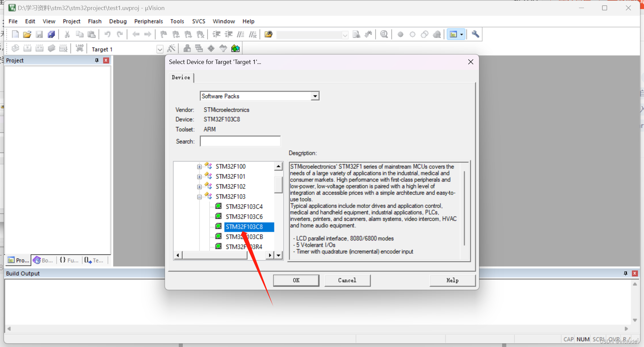Close the Select Device dialog

pyautogui.click(x=471, y=62)
